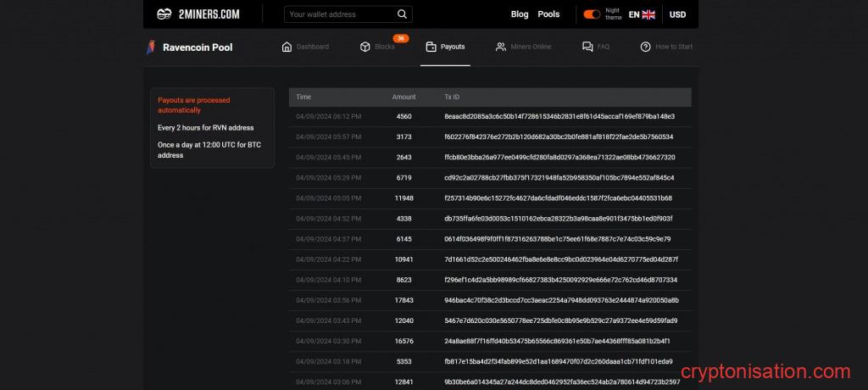
Task: Click the orange 36 Blocks badge
Action: [x=401, y=38]
